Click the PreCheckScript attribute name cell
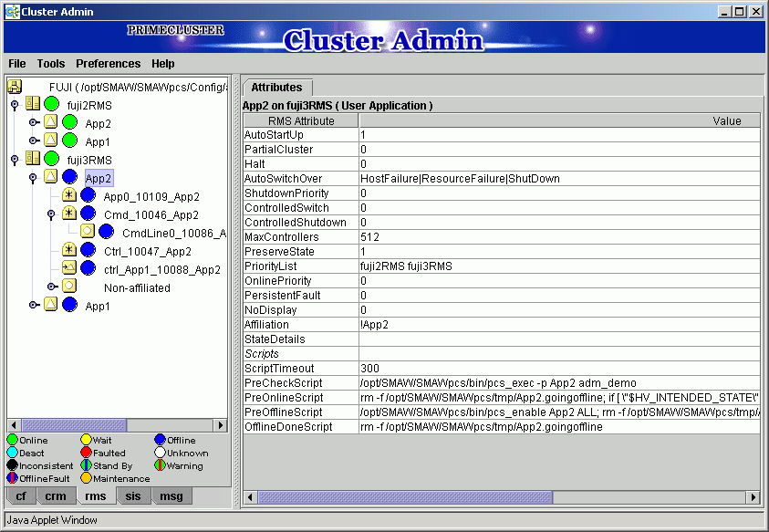Viewport: 769px width, 532px height. 301,383
